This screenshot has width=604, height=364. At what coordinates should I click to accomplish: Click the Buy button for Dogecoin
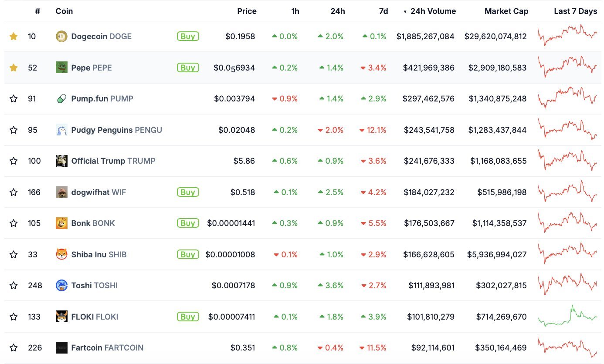pyautogui.click(x=187, y=36)
